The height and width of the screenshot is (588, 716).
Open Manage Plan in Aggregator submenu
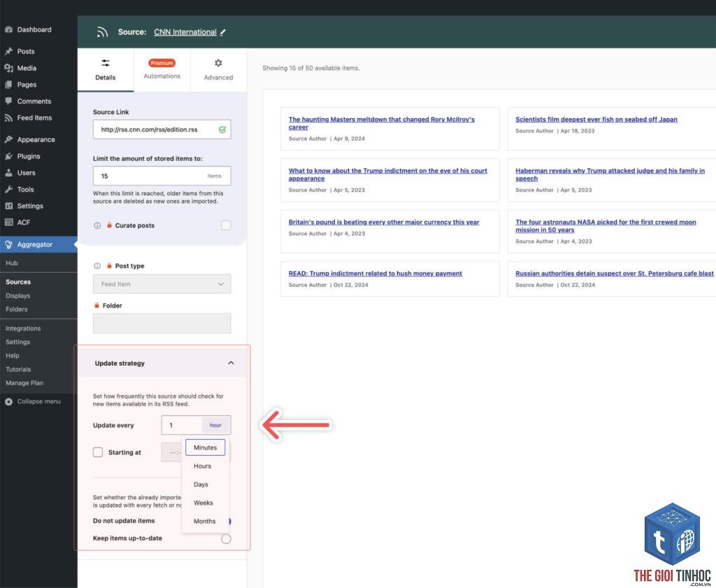click(24, 383)
